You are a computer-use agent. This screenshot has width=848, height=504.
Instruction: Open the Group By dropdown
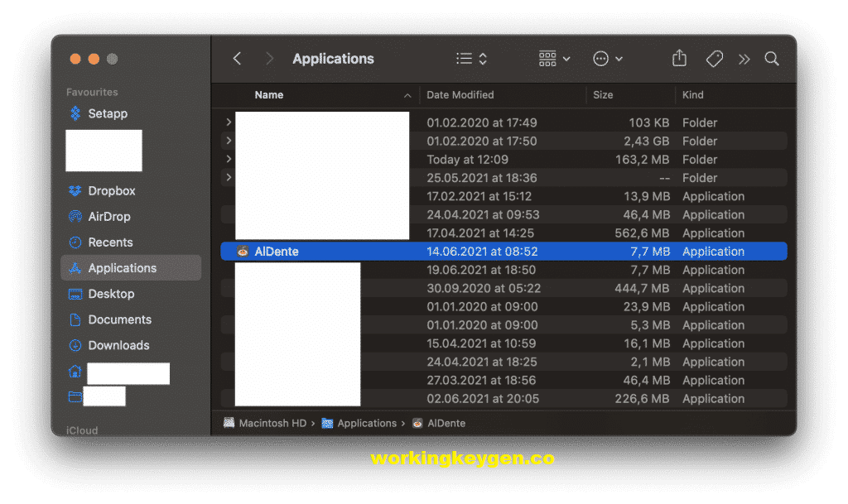[552, 58]
